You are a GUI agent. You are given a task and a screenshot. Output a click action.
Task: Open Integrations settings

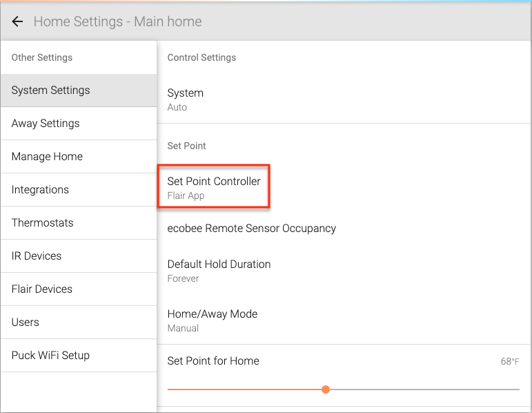79,189
